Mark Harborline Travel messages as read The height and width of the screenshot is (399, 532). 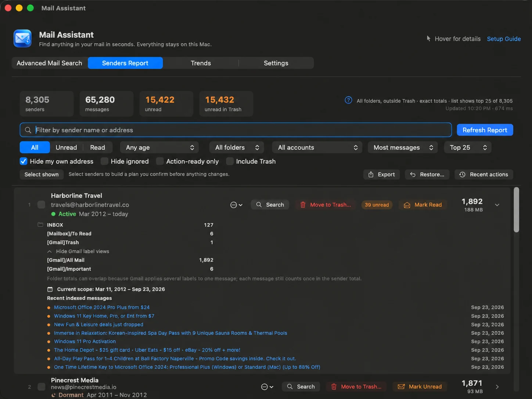[423, 205]
